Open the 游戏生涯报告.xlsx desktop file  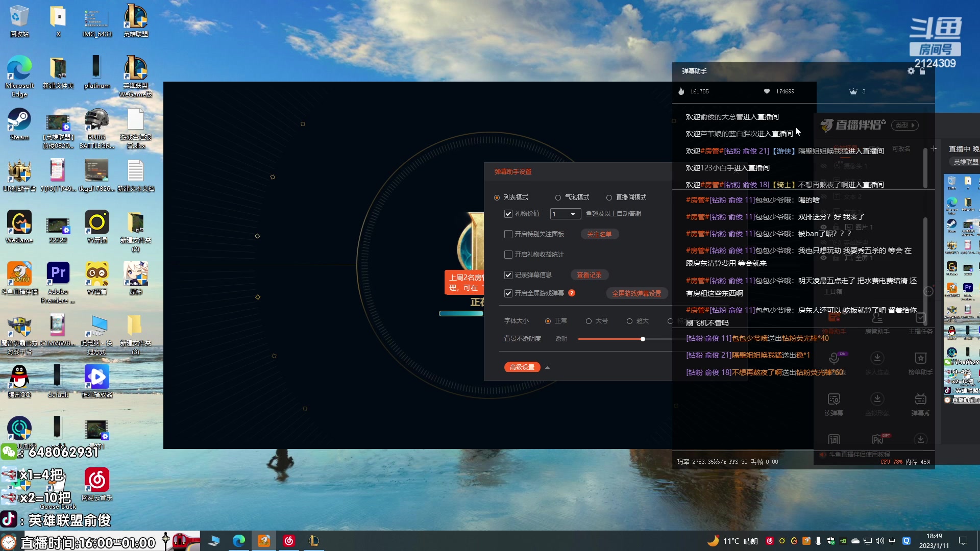136,129
